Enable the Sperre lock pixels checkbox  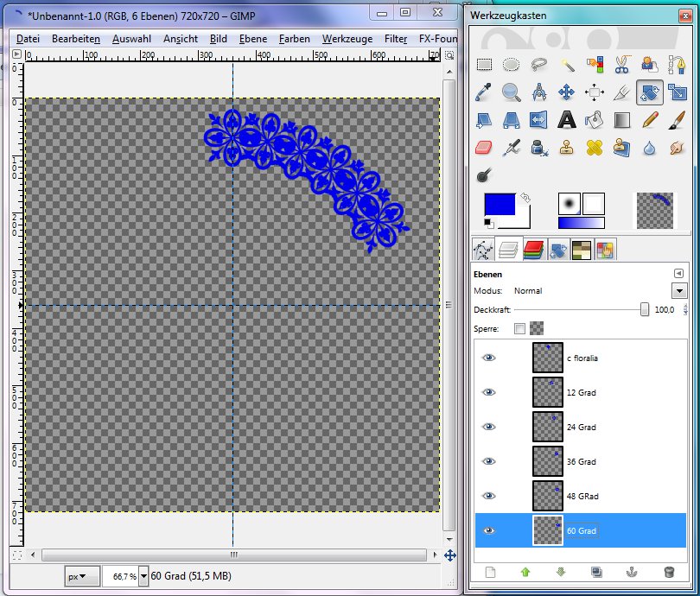coord(519,328)
